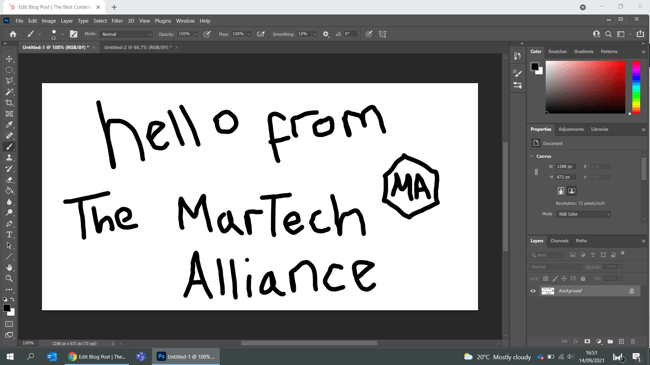This screenshot has width=650, height=365.
Task: Select the Hand tool
Action: tap(9, 268)
